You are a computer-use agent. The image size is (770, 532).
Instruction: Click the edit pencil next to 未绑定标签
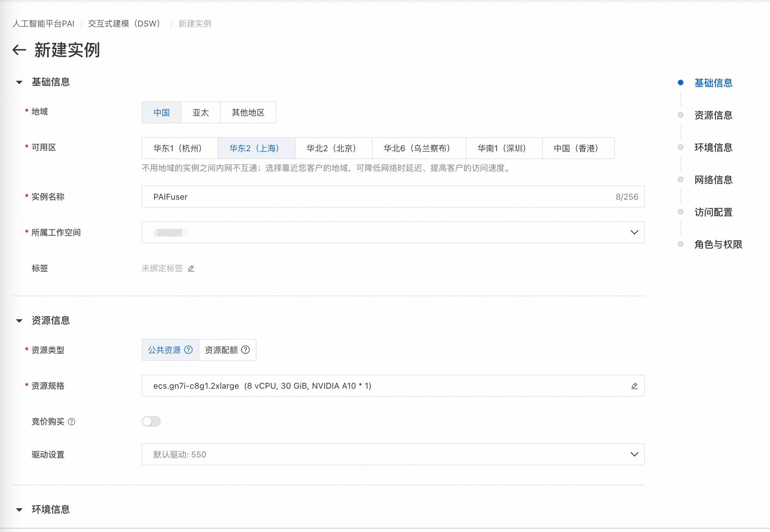(191, 268)
